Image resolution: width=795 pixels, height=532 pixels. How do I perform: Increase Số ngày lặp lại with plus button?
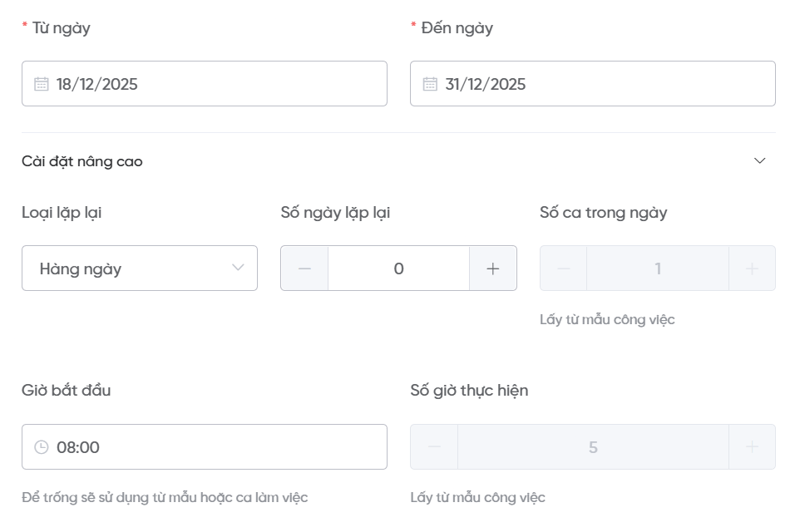[493, 268]
